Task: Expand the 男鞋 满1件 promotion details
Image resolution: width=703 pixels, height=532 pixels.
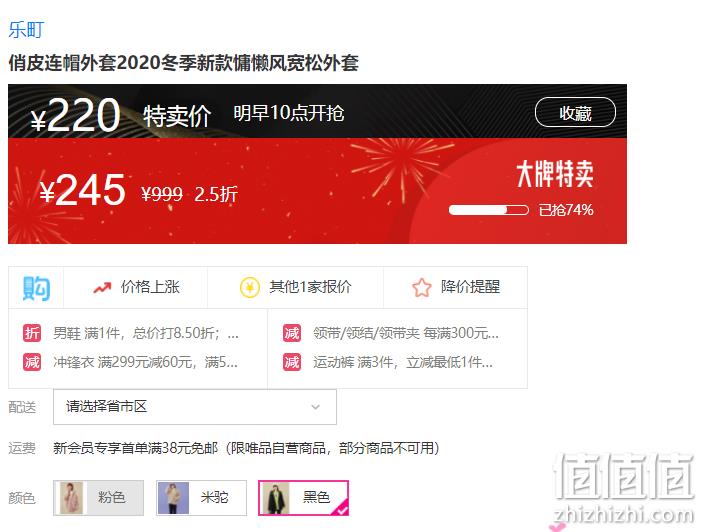Action: pyautogui.click(x=146, y=333)
